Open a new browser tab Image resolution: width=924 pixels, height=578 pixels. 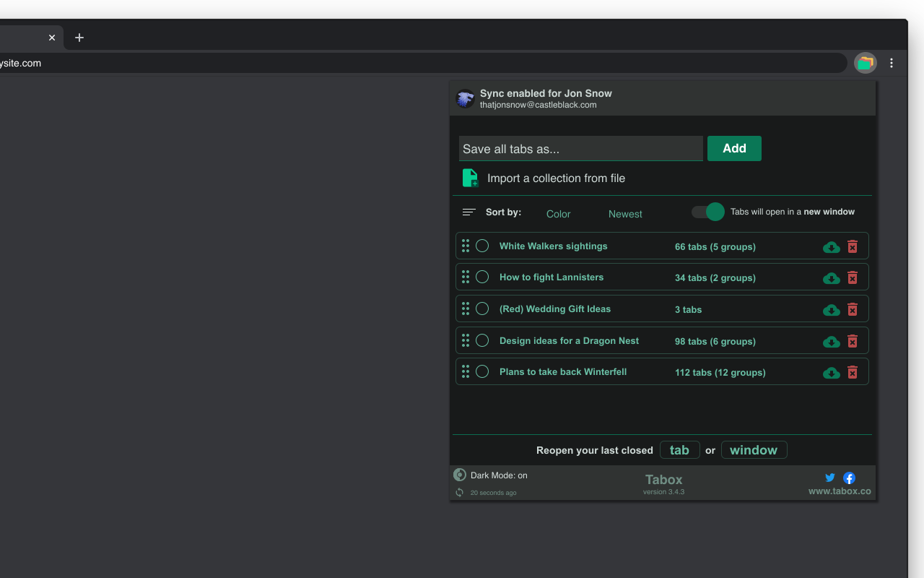tap(79, 38)
